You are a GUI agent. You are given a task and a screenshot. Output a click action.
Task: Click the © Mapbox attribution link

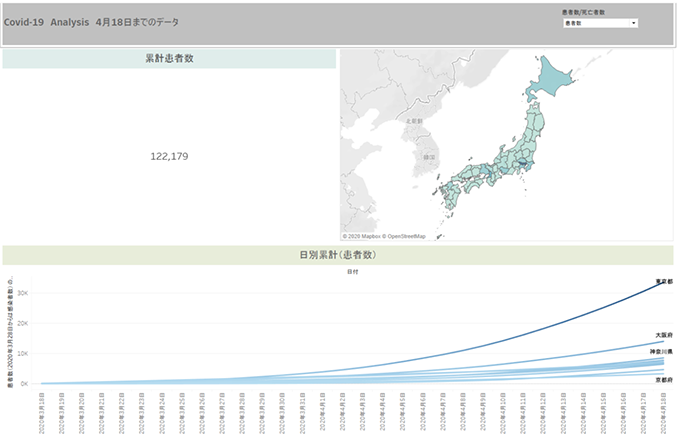364,236
